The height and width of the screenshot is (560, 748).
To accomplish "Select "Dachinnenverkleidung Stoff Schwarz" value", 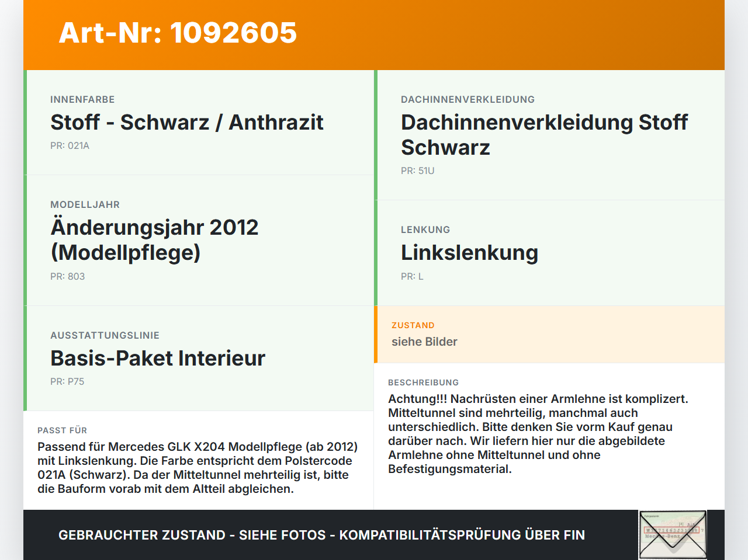I will (545, 135).
